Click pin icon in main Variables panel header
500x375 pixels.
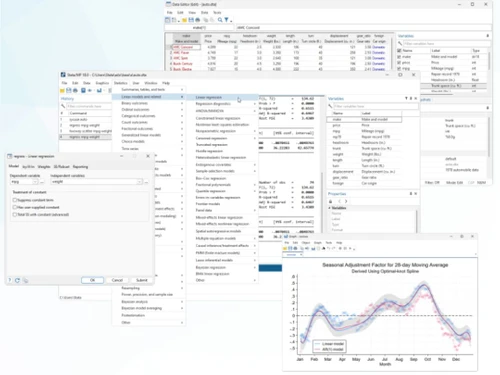click(411, 98)
